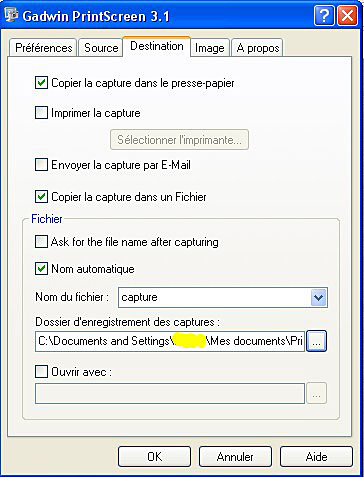The width and height of the screenshot is (364, 477).
Task: Enable Imprimer la capture checkbox
Action: 41,113
